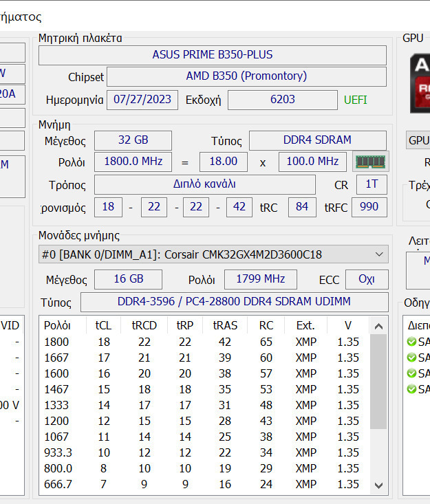The width and height of the screenshot is (430, 504).
Task: Click the tRP column header
Action: (185, 326)
